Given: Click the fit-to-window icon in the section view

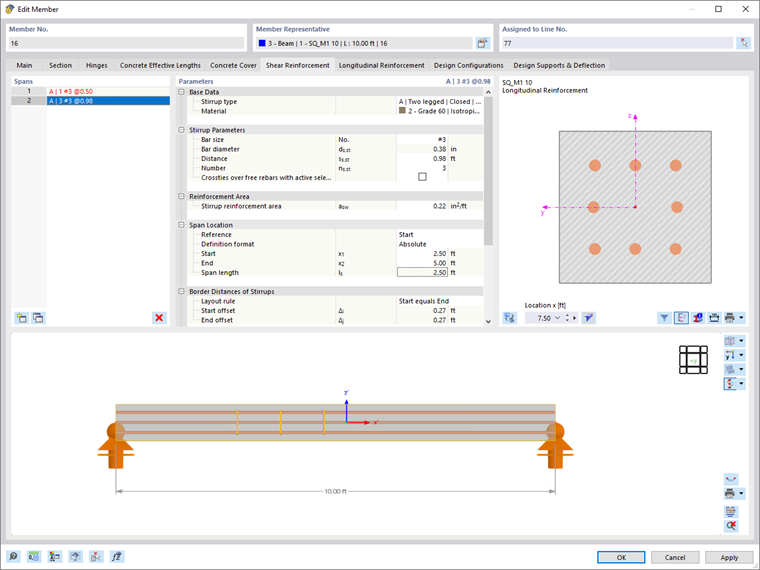Looking at the screenshot, I should click(714, 318).
